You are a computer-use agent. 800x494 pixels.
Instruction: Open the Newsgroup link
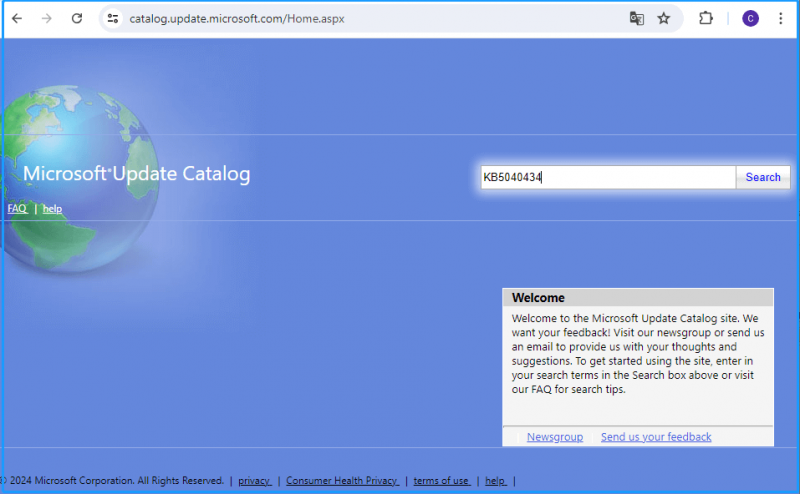[555, 437]
